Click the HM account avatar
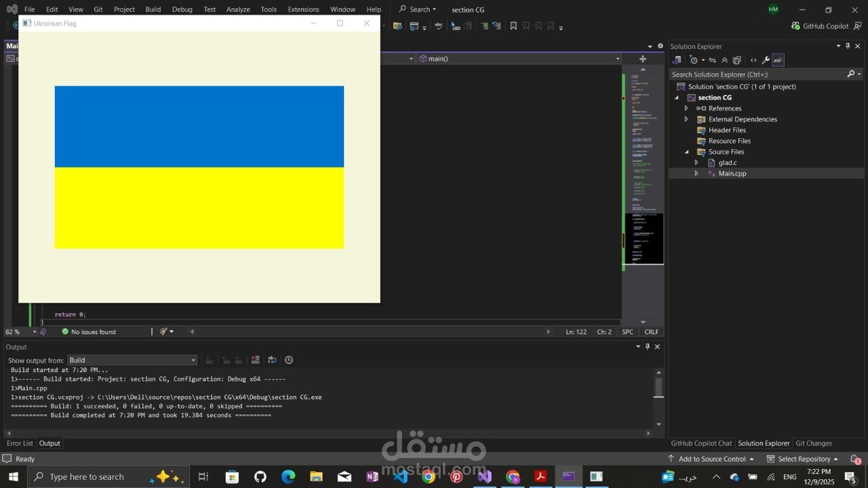Screen dimensions: 868x488 point(773,9)
